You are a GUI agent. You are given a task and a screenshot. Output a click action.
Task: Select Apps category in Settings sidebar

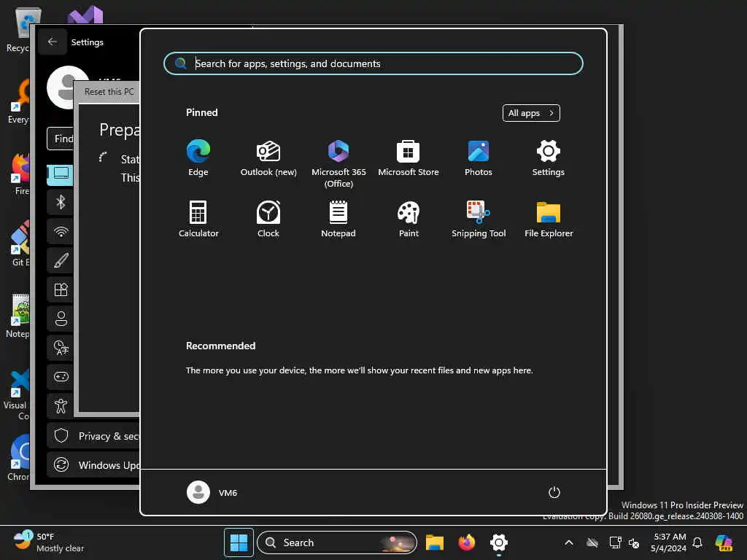(x=61, y=289)
